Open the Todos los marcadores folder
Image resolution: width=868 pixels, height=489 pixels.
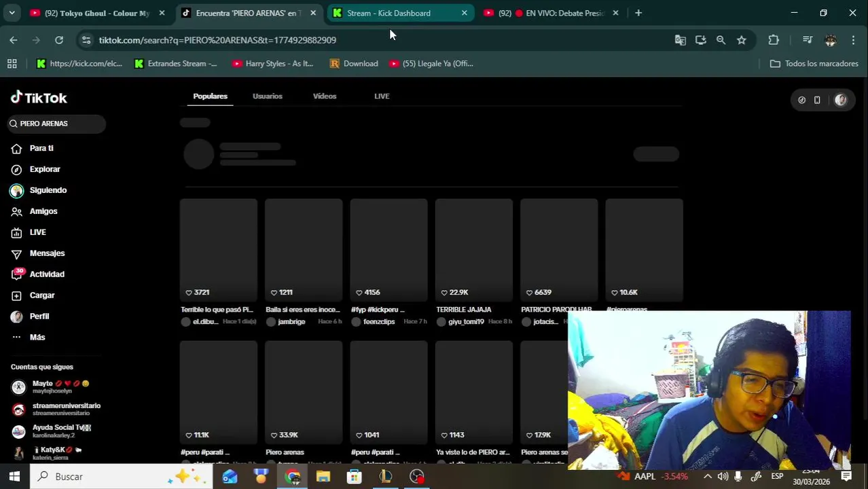(814, 63)
